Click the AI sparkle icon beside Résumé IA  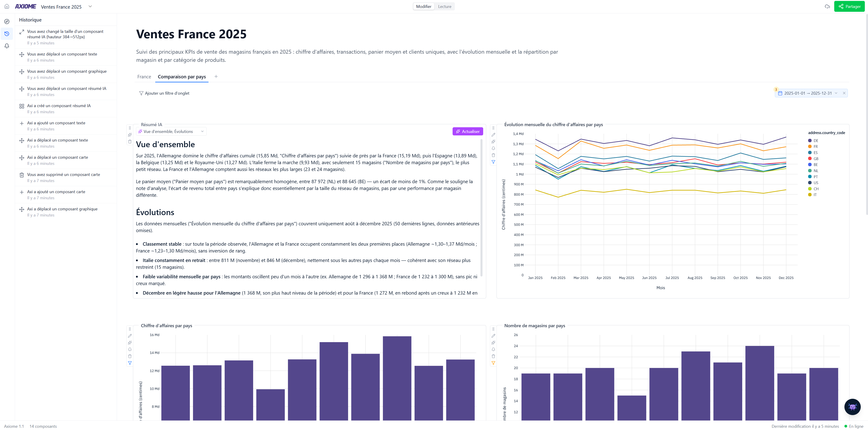(x=130, y=135)
